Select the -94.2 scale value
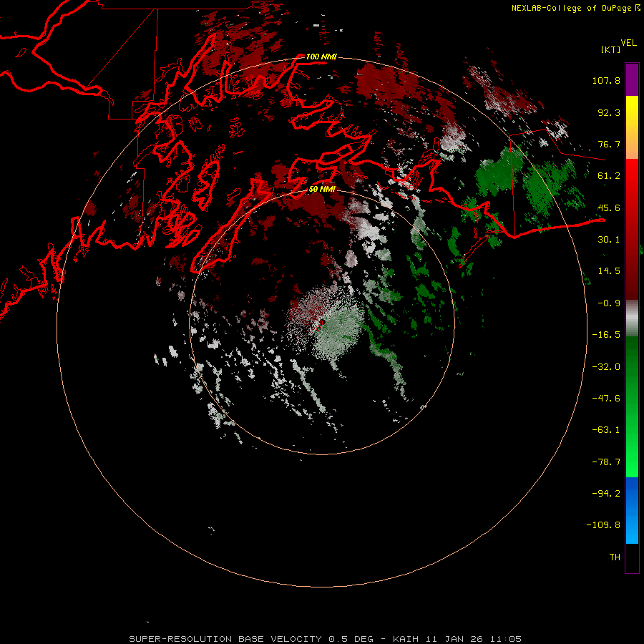Image resolution: width=644 pixels, height=644 pixels. pyautogui.click(x=606, y=494)
